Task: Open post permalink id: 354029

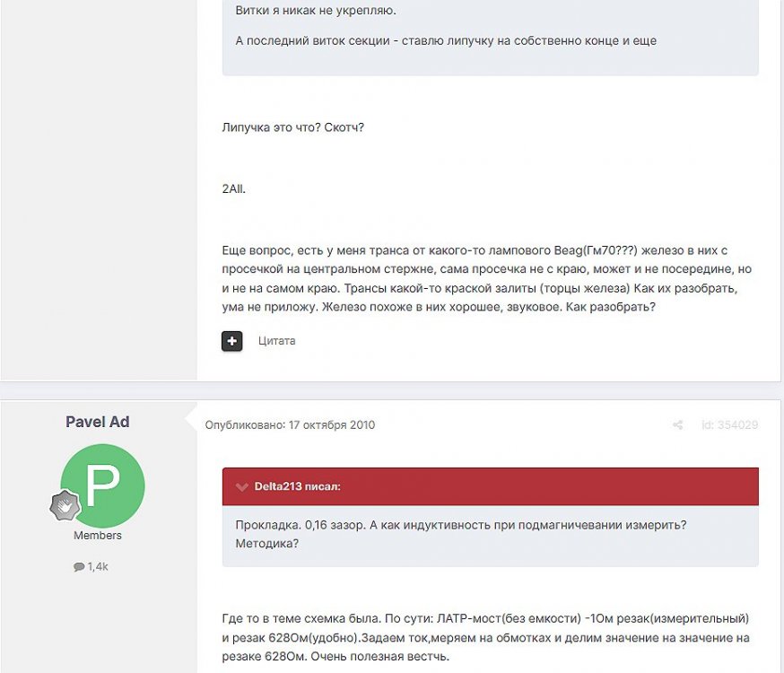Action: (729, 425)
